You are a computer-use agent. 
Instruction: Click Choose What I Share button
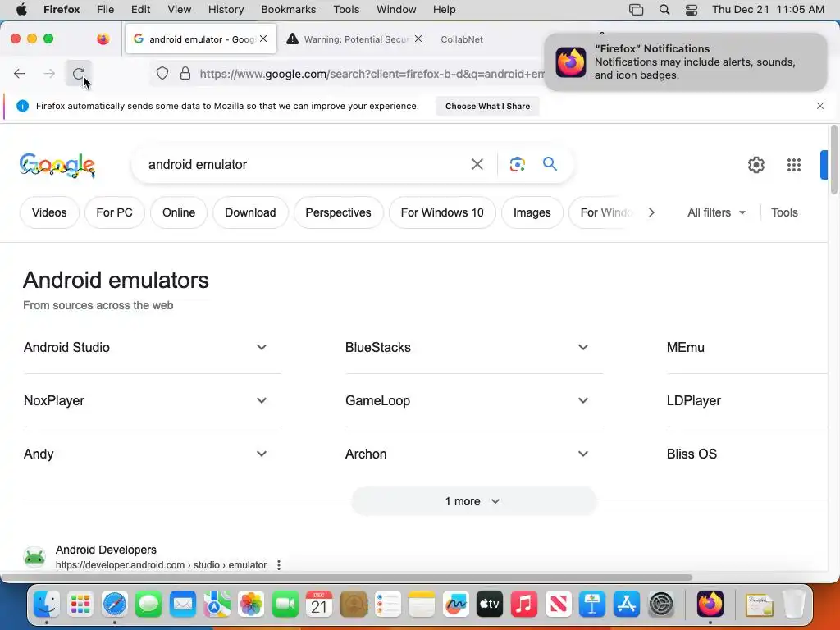click(x=487, y=106)
